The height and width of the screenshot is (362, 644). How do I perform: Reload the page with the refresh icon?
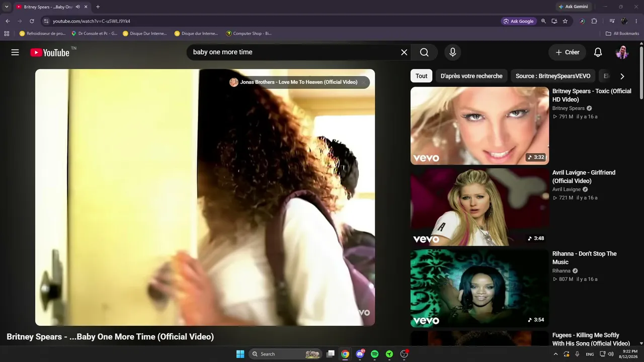tap(32, 21)
